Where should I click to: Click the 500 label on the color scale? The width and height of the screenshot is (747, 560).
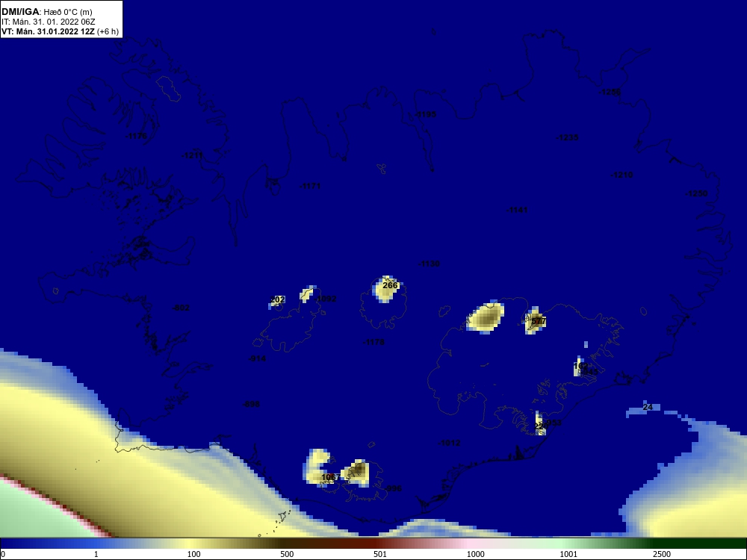(287, 554)
